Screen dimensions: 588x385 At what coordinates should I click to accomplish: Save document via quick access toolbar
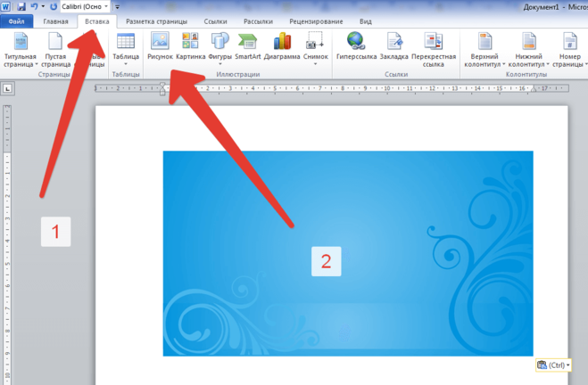point(21,6)
